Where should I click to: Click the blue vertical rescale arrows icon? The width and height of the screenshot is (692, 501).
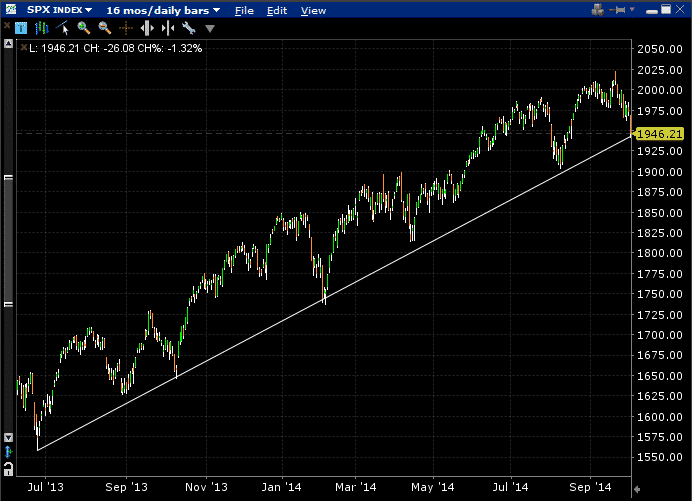8,452
